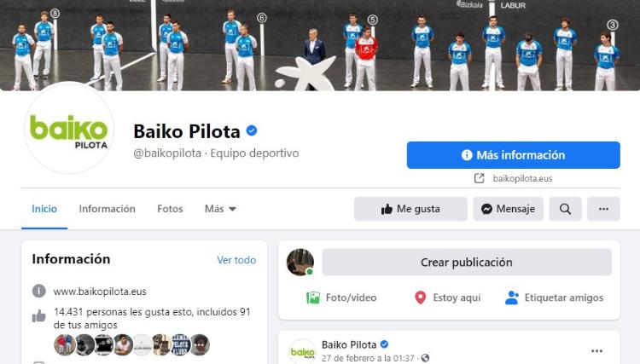Click the globe privacy icon on the post
640x364 pixels.
[x=425, y=358]
